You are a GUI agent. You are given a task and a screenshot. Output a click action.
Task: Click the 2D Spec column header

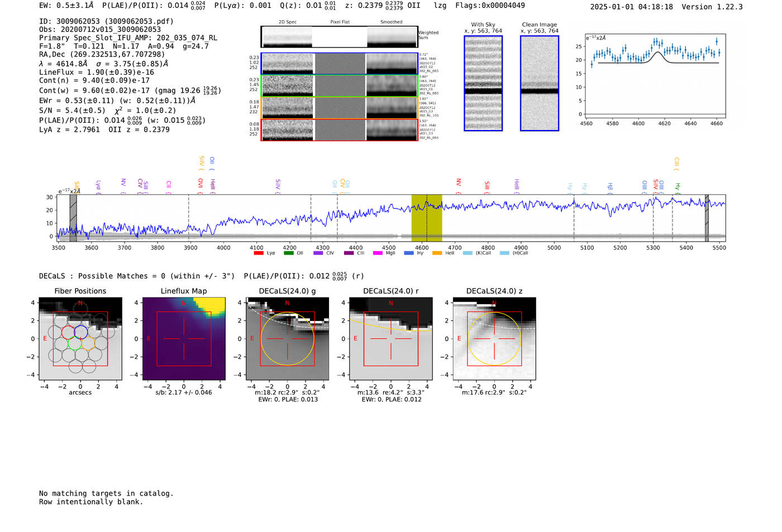(x=288, y=22)
